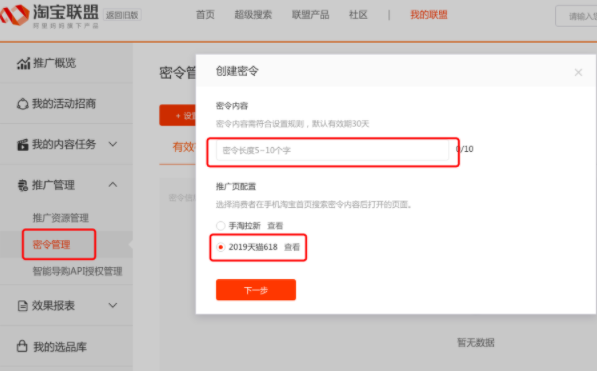Collapse the 推广管理 chevron
Image resolution: width=597 pixels, height=372 pixels.
[x=113, y=185]
